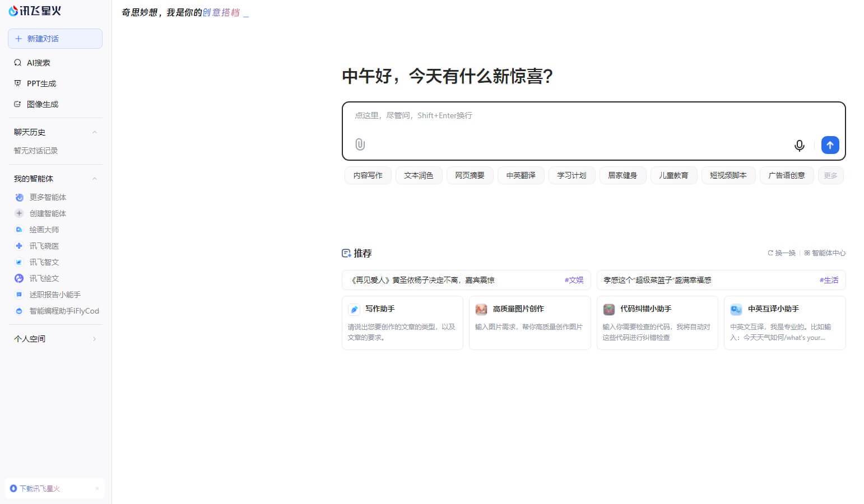Screen dimensions: 864x504
Task: Click the 换一换 refresh icon
Action: click(770, 253)
